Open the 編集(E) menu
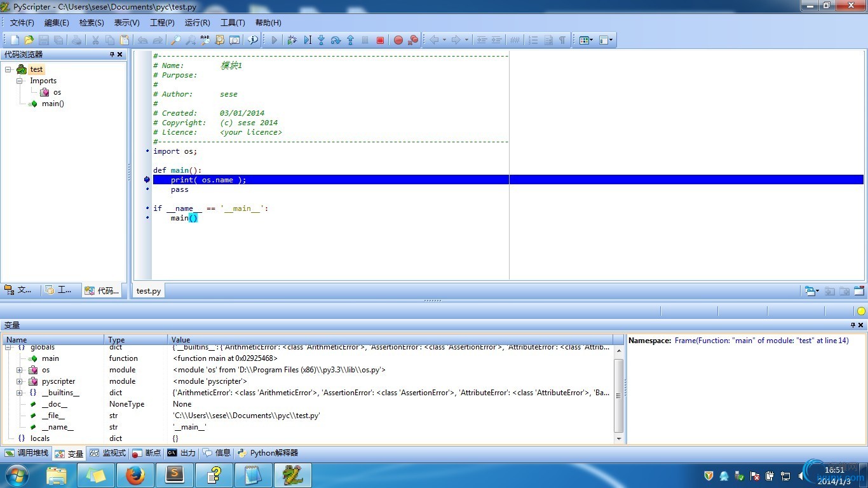The width and height of the screenshot is (868, 488). click(57, 22)
